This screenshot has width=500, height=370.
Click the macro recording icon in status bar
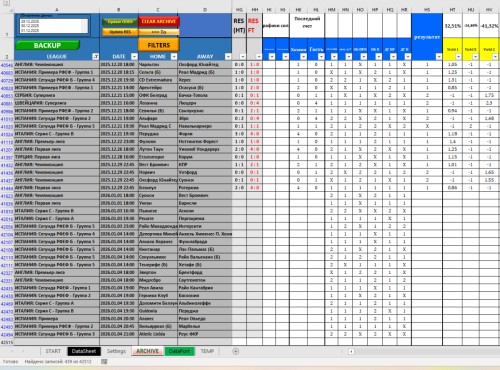tap(104, 362)
